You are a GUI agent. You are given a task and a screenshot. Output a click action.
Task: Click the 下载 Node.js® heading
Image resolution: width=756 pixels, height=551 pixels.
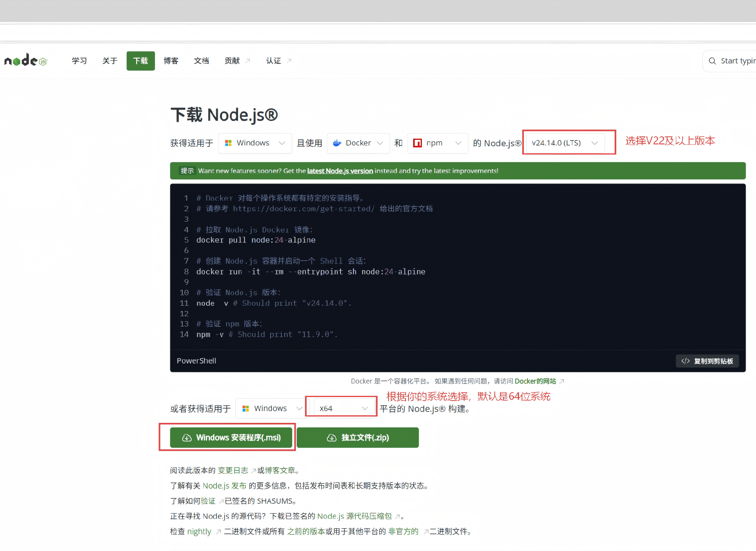(224, 115)
